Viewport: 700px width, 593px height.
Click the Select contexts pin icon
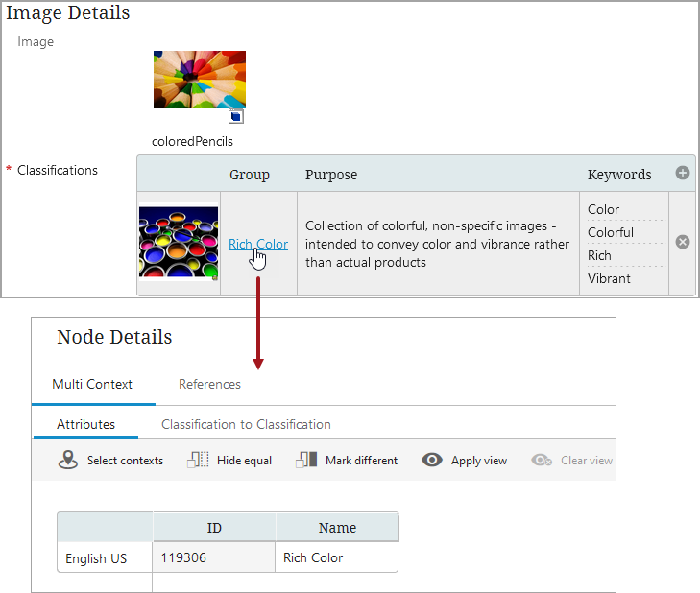[67, 460]
